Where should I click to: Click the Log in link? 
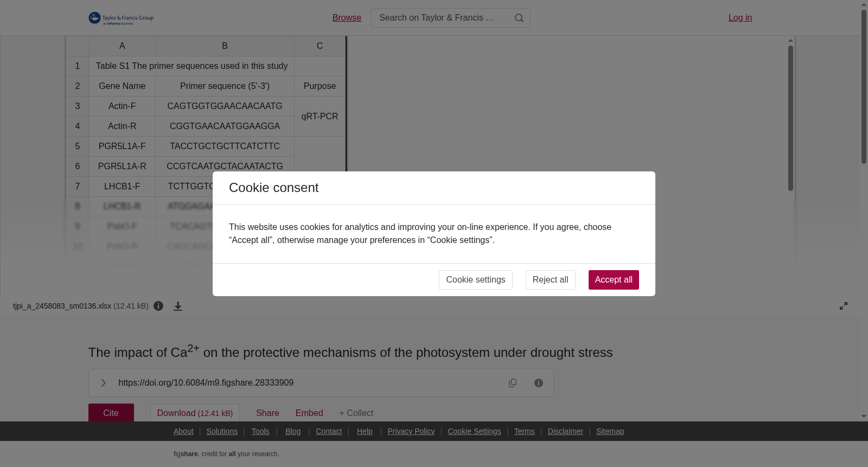pos(740,18)
